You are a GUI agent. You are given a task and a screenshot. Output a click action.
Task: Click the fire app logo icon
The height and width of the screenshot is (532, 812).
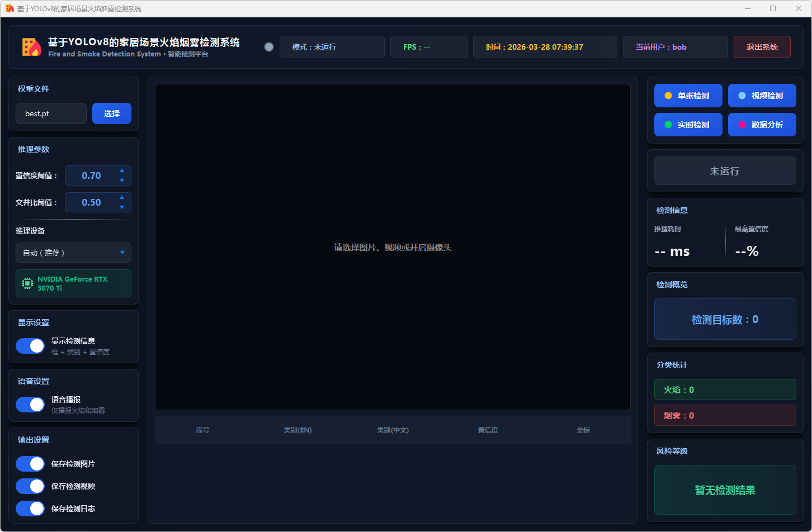[32, 47]
